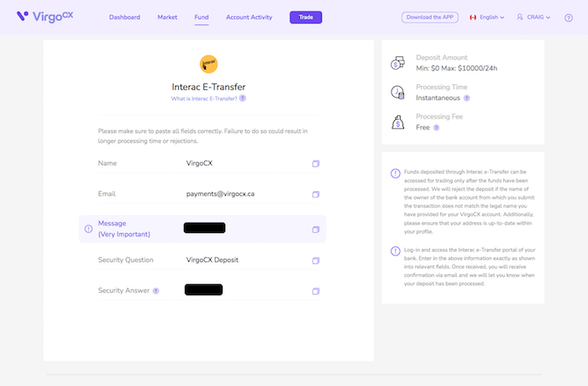
Task: Click 'Min: $0 Max: $10000/24h' text
Action: tap(456, 68)
